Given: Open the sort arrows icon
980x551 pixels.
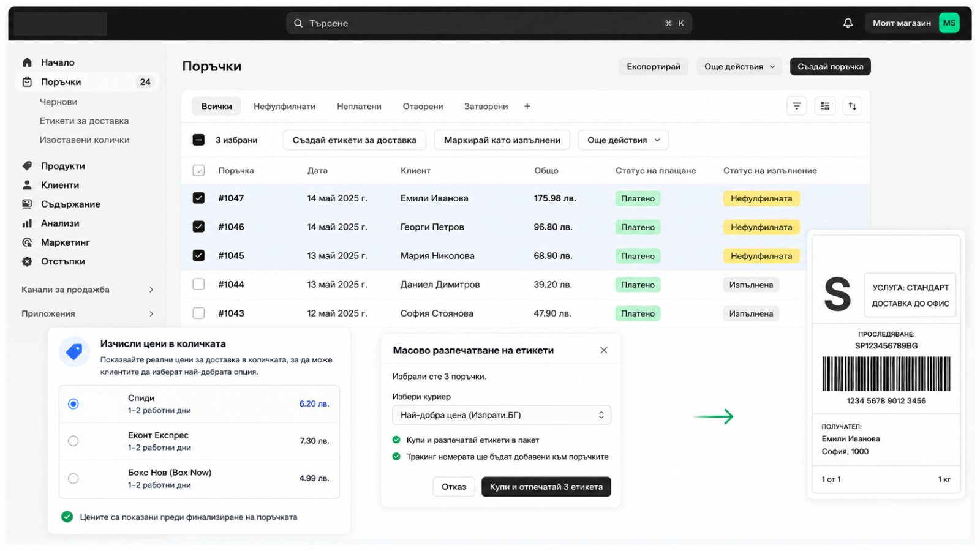Looking at the screenshot, I should point(853,106).
